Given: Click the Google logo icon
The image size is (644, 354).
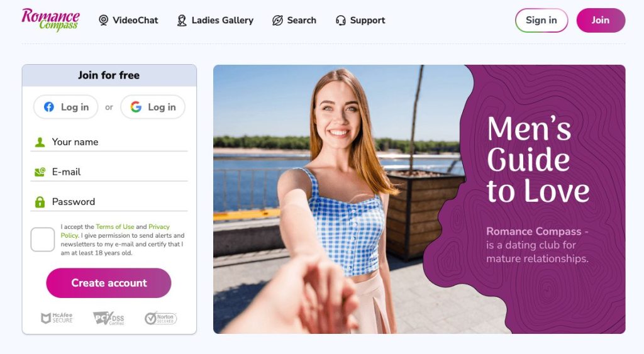Looking at the screenshot, I should click(136, 107).
